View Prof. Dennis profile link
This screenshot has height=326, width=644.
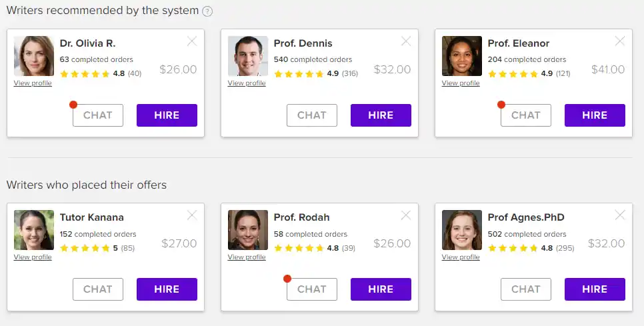pos(247,83)
